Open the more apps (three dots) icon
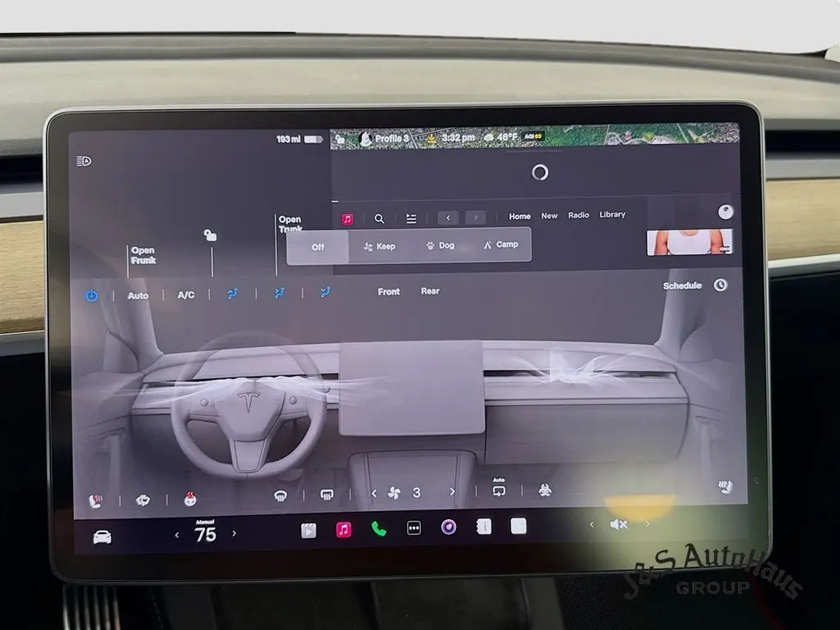The width and height of the screenshot is (840, 630). pos(414,528)
